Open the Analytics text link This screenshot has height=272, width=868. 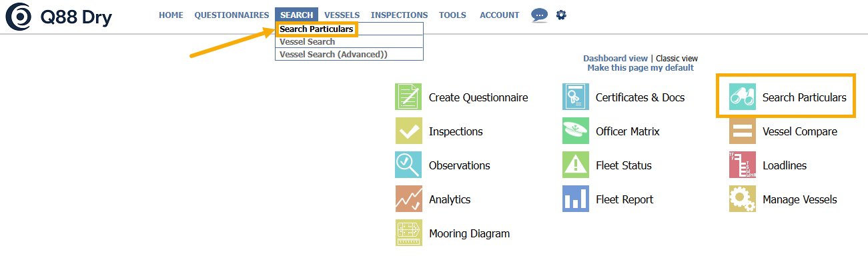[450, 199]
